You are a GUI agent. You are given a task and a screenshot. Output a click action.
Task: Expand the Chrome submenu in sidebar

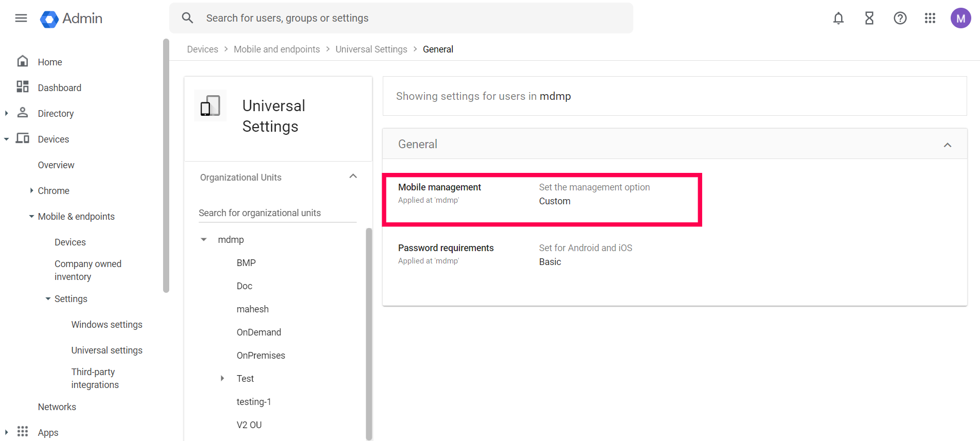point(31,191)
